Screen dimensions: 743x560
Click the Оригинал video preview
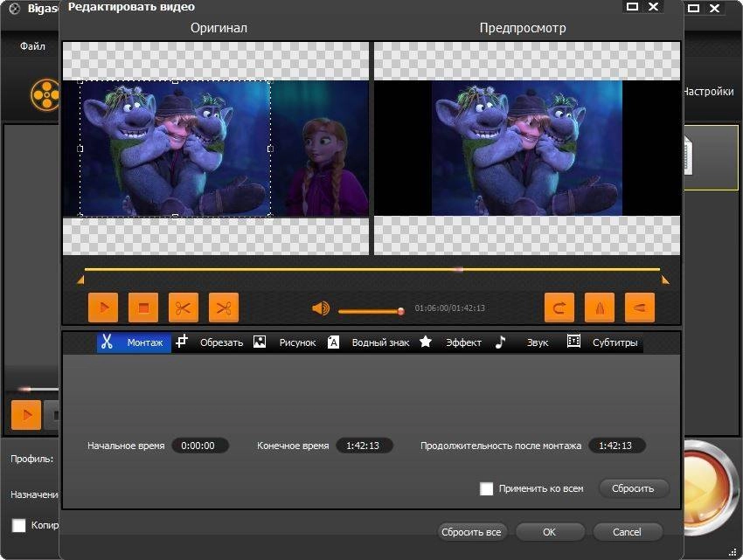(216, 149)
